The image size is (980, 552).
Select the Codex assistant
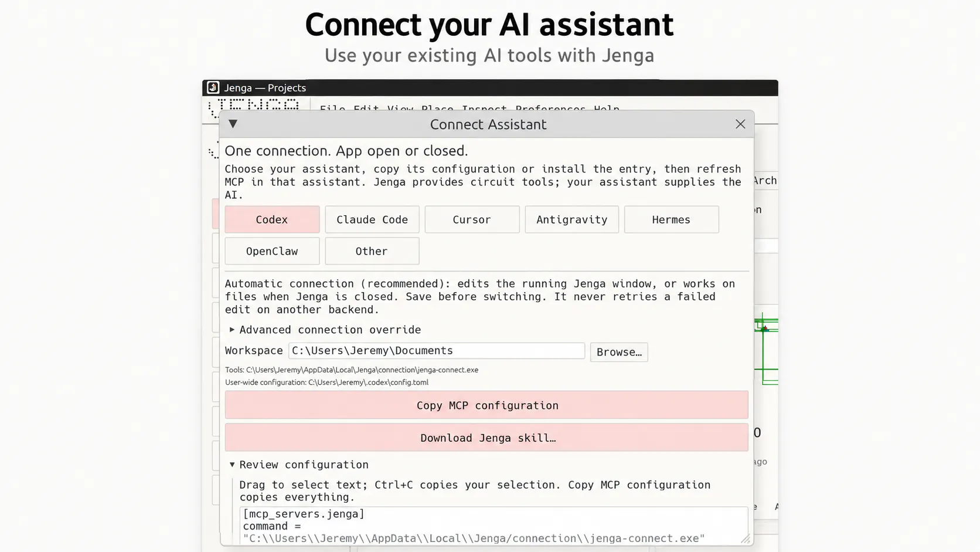click(x=272, y=219)
